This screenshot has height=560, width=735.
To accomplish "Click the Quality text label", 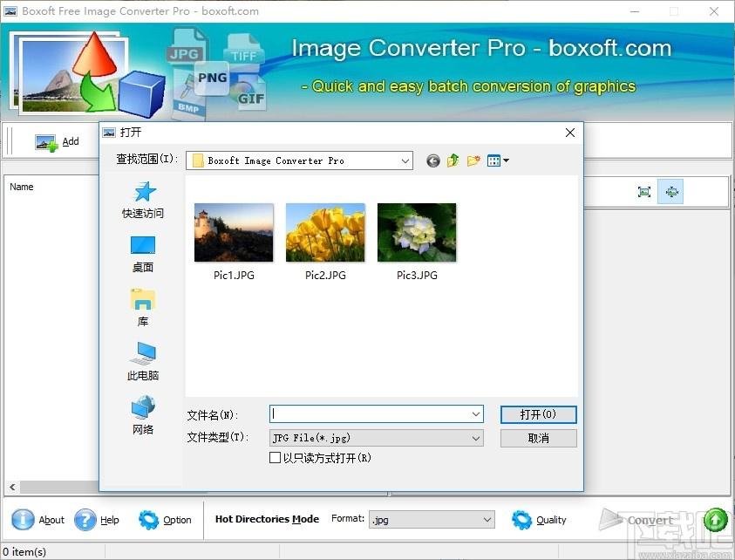I will coord(551,520).
